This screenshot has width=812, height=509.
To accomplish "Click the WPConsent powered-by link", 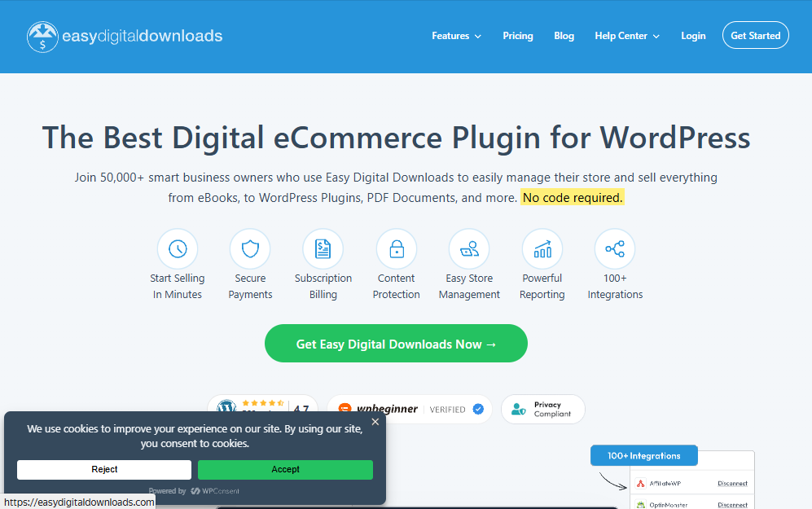I will (x=215, y=491).
